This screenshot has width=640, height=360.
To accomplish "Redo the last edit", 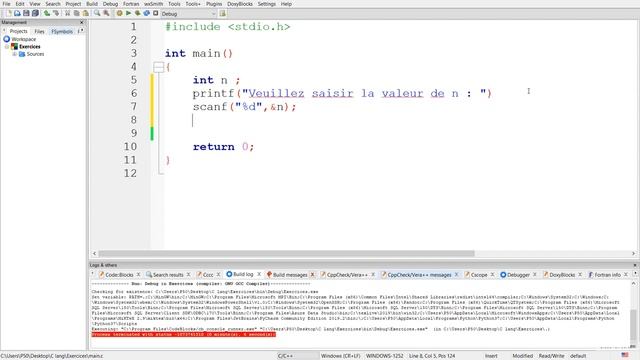I will (56, 13).
